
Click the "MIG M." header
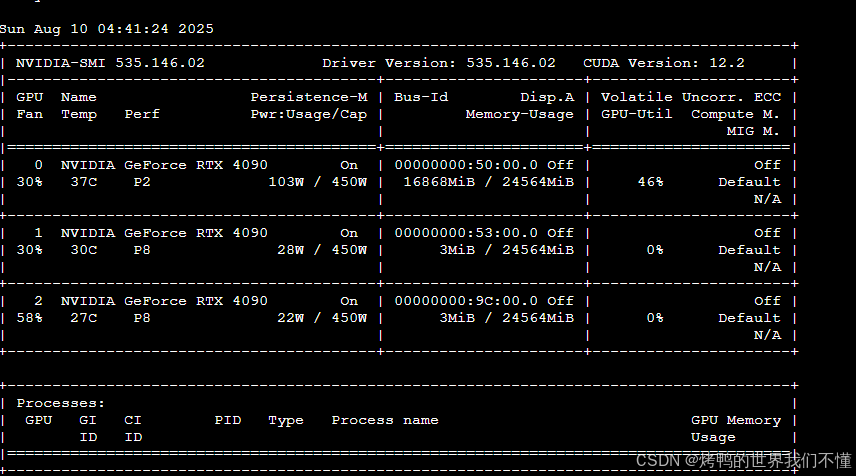(753, 131)
